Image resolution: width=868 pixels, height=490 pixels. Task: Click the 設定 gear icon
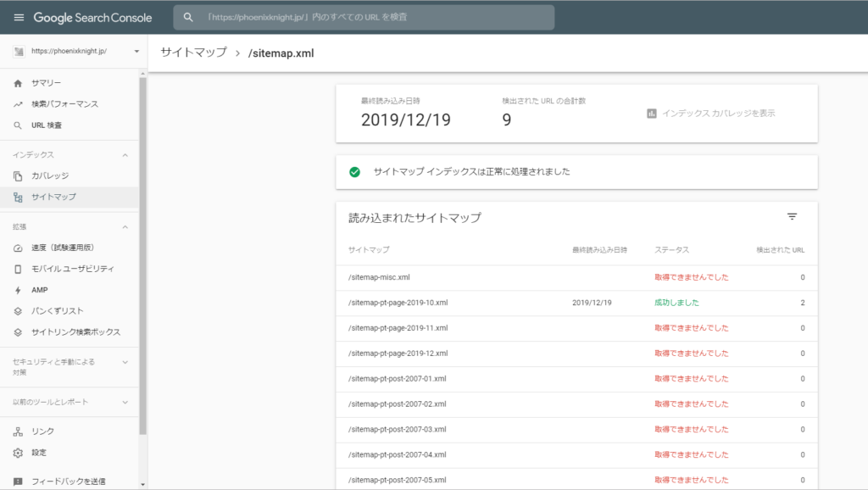click(18, 453)
